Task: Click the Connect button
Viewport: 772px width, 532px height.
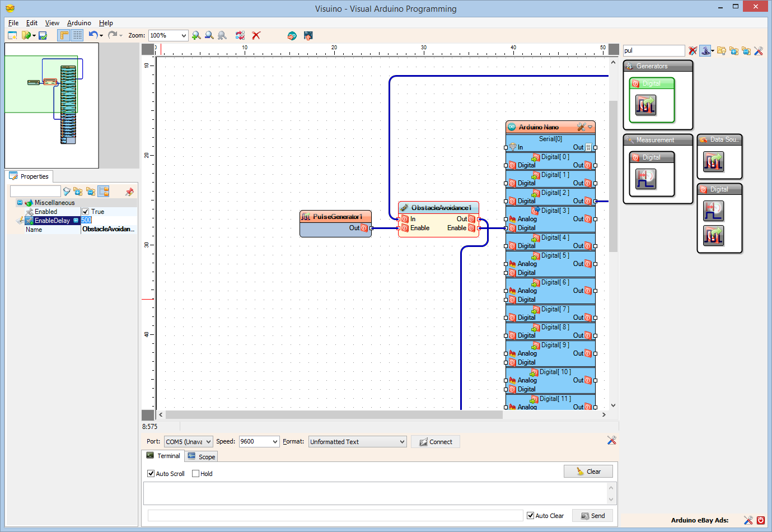Action: (436, 442)
